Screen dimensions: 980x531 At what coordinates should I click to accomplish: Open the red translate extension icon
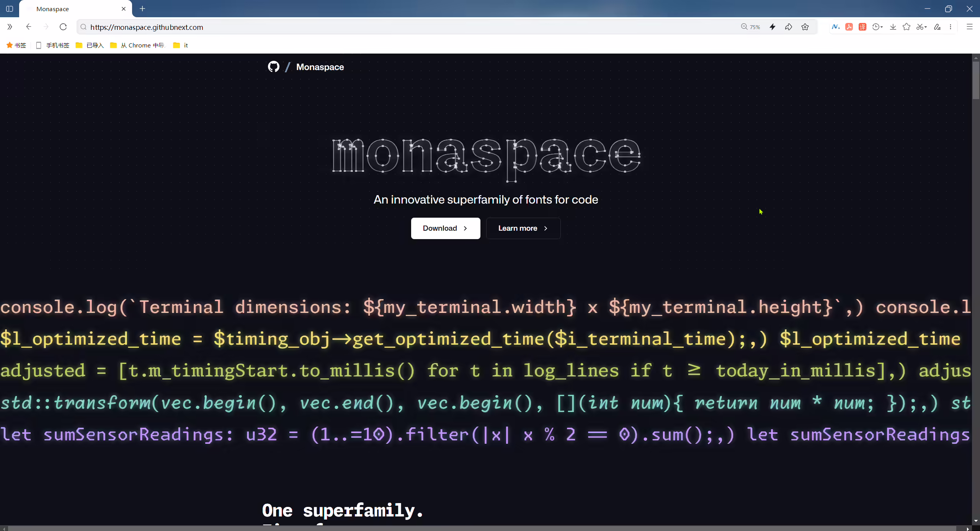862,27
